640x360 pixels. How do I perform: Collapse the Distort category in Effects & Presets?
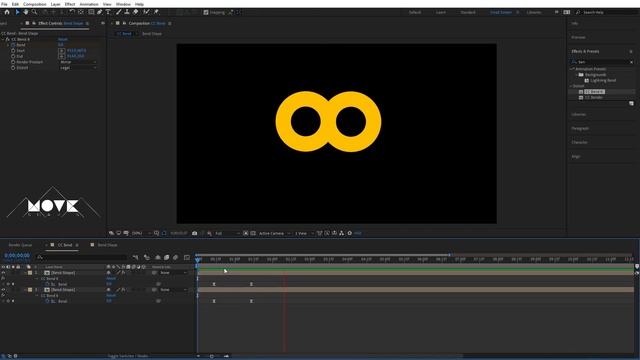pos(572,86)
